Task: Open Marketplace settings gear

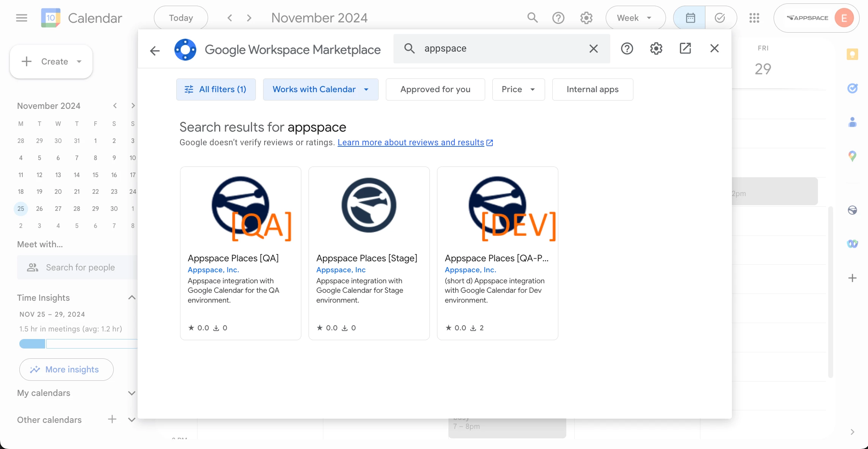Action: click(656, 49)
